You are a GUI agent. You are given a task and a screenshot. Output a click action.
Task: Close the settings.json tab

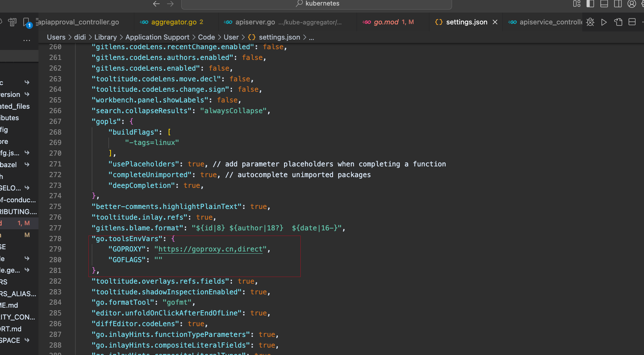tap(495, 22)
